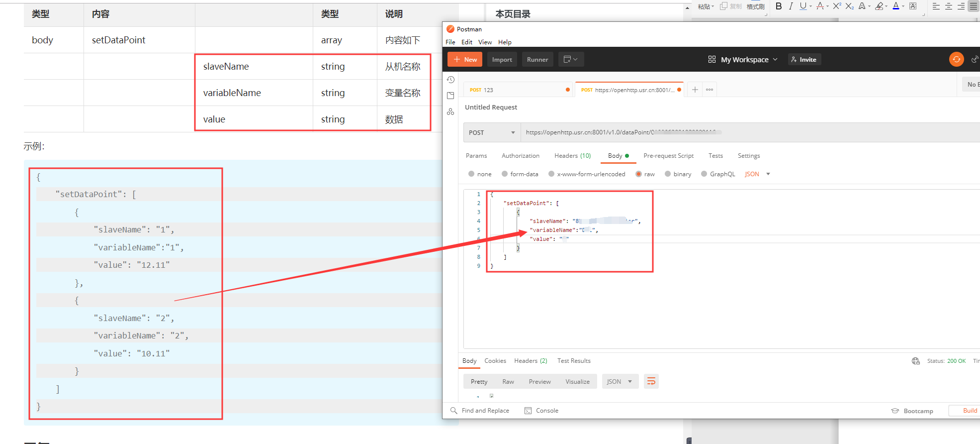Open the View menu in Postman
This screenshot has width=980, height=444.
[x=485, y=42]
